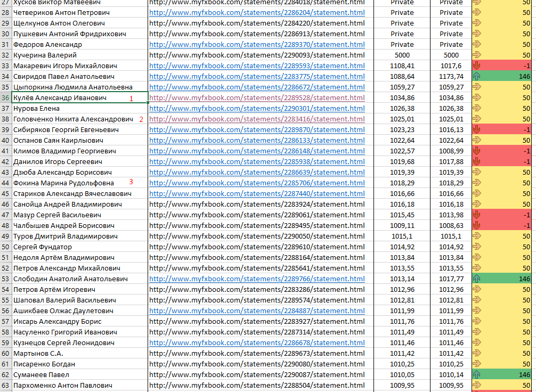Click green up-arrow icon in Свиридов Павел row
Image resolution: width=536 pixels, height=392 pixels.
(x=476, y=76)
